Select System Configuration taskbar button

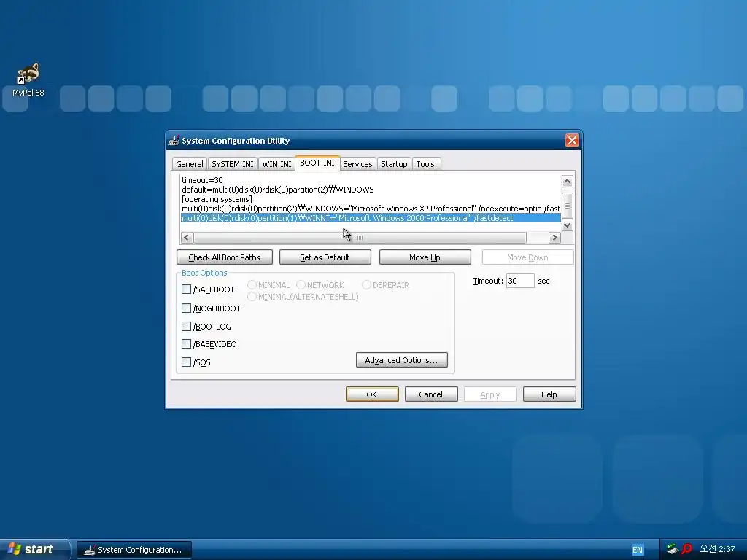(x=134, y=550)
